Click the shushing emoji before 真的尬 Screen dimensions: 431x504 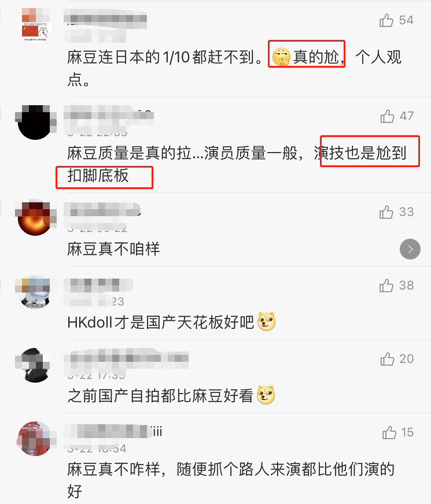281,57
